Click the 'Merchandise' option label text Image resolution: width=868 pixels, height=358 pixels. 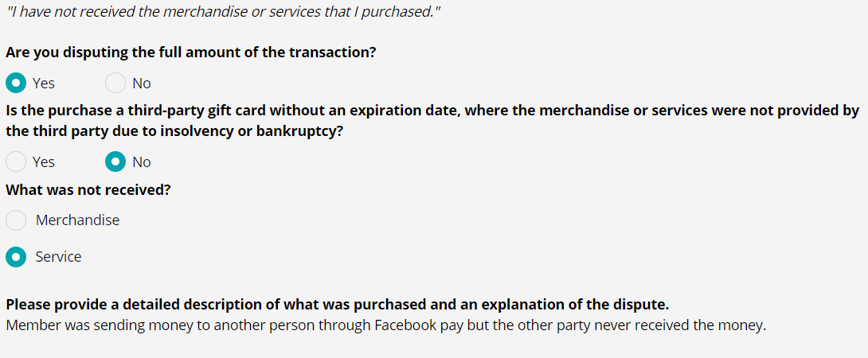[77, 220]
